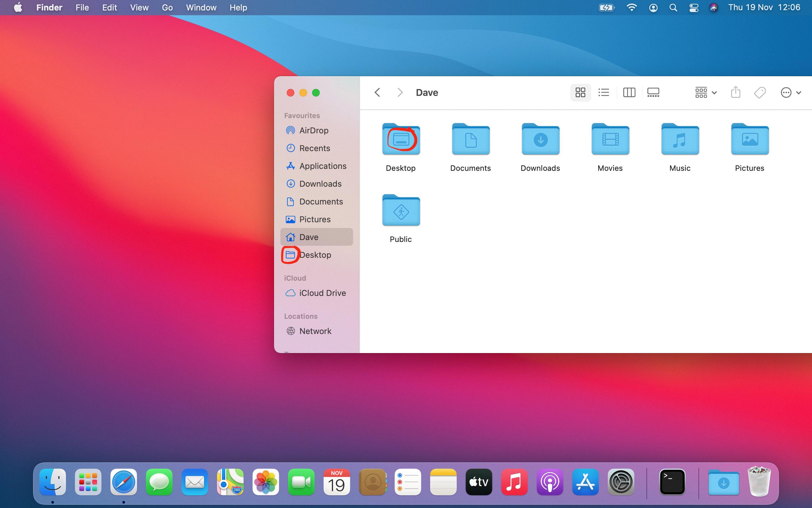This screenshot has height=508, width=812.
Task: Select Downloads in the sidebar
Action: tap(317, 184)
